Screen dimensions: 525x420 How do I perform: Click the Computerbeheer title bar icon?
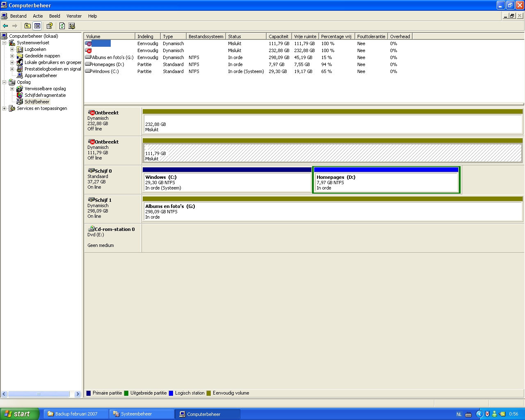(x=4, y=5)
